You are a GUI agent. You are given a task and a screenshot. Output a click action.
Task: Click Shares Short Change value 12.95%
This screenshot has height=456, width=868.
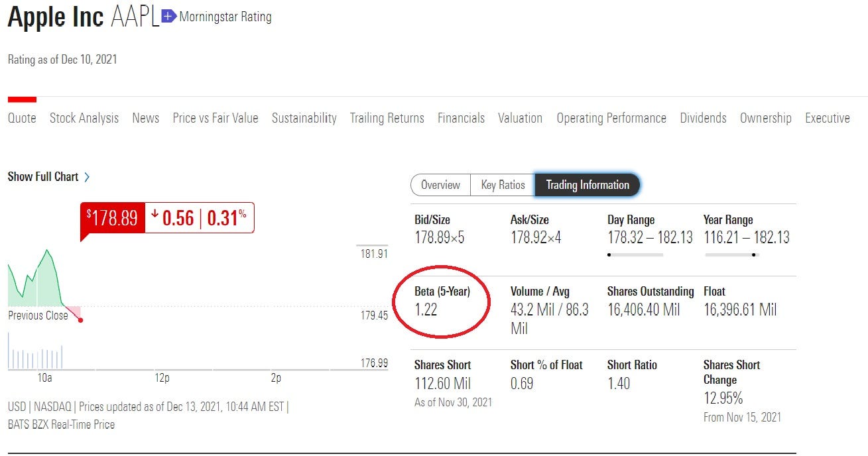pos(723,398)
